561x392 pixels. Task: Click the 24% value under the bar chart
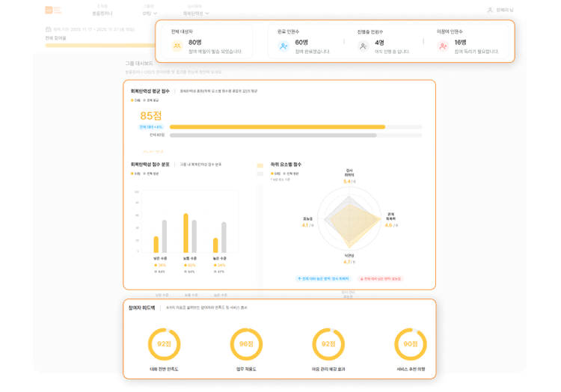(x=220, y=265)
